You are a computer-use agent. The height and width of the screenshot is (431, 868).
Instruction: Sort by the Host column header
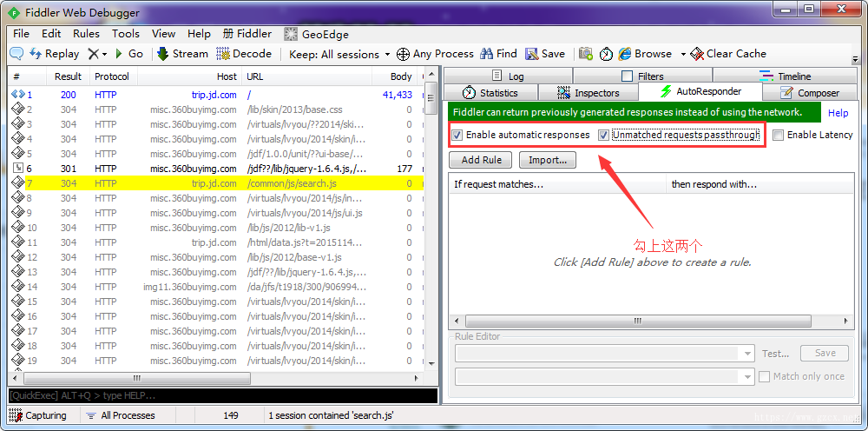pyautogui.click(x=190, y=76)
